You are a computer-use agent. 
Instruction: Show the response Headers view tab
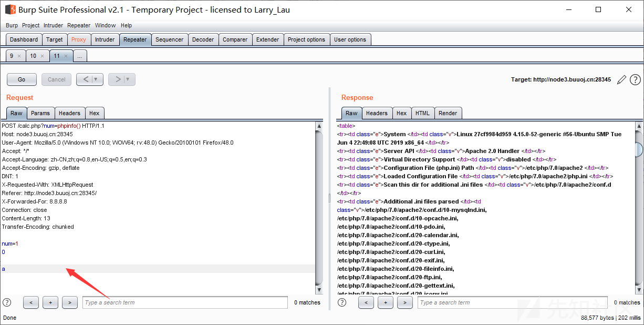point(377,113)
